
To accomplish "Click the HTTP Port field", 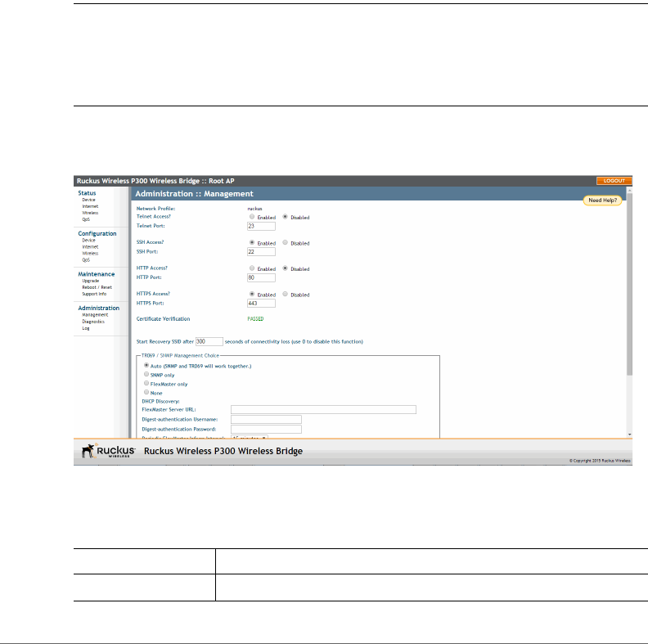I will (x=261, y=277).
